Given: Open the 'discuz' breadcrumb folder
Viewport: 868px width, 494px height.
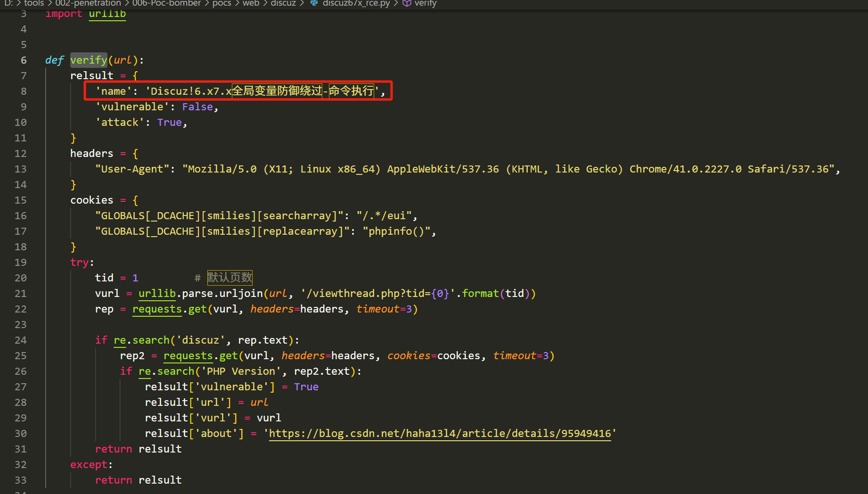Looking at the screenshot, I should [x=283, y=3].
